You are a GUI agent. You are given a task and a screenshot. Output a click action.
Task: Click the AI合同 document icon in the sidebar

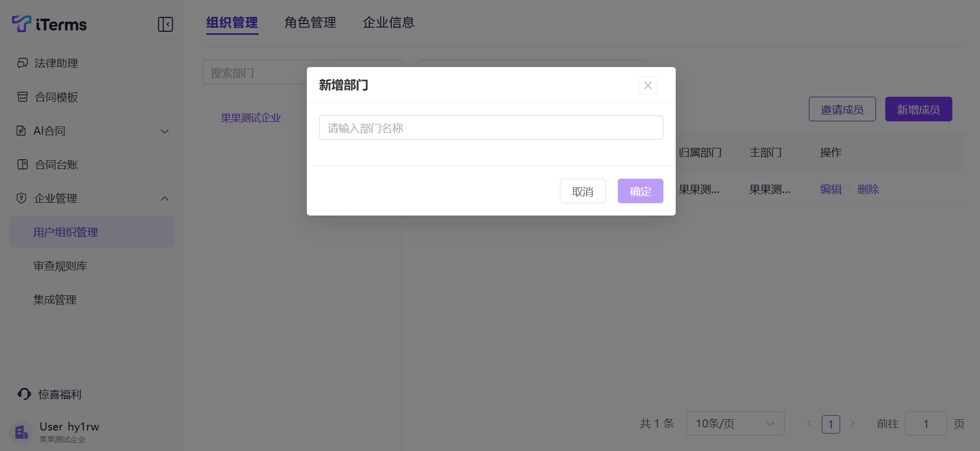(x=21, y=131)
